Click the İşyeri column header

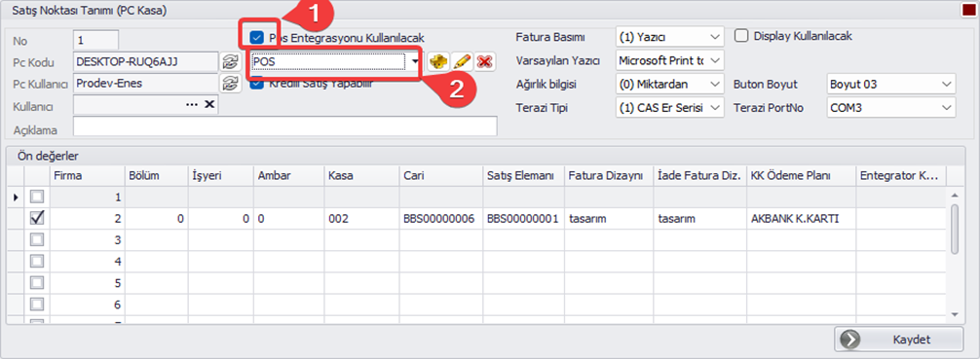pos(220,176)
